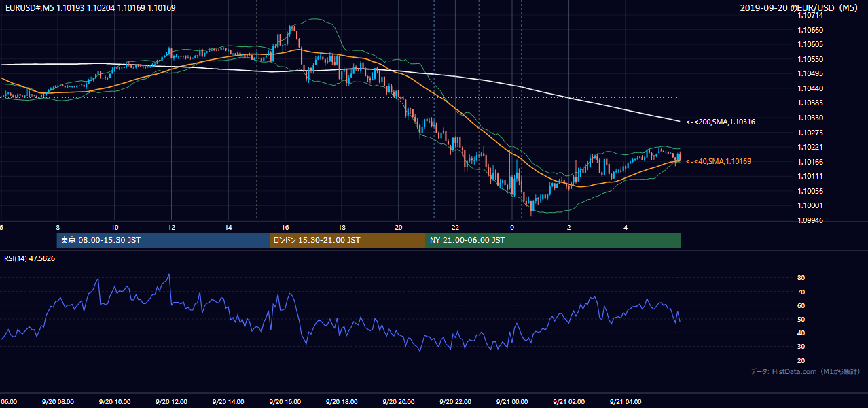Click price axis value 1.10714
Viewport: 868px width, 408px height.
(810, 15)
